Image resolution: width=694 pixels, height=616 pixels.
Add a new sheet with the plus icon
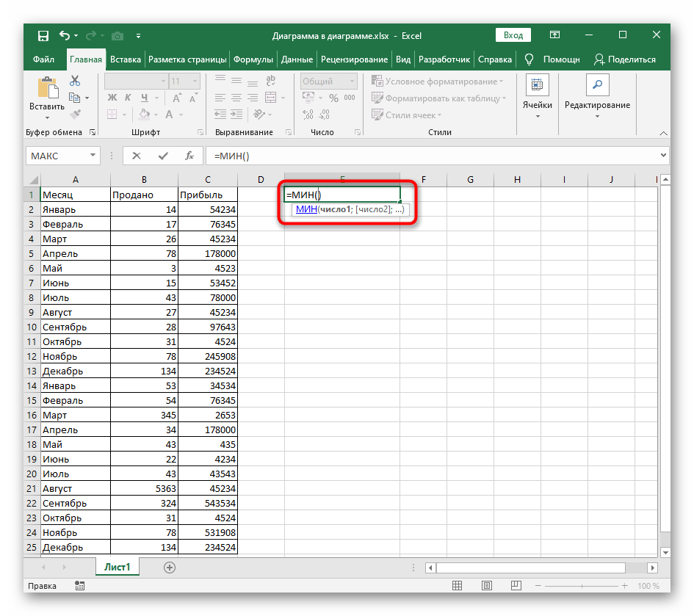(170, 568)
